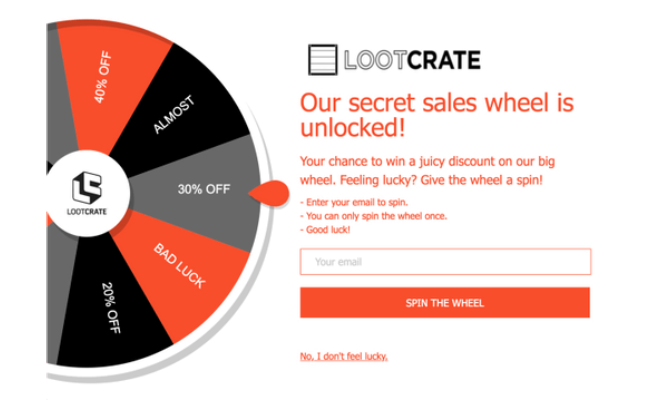The width and height of the screenshot is (650, 400).
Task: Click the cube emblem at the wheel's center
Action: 87,187
